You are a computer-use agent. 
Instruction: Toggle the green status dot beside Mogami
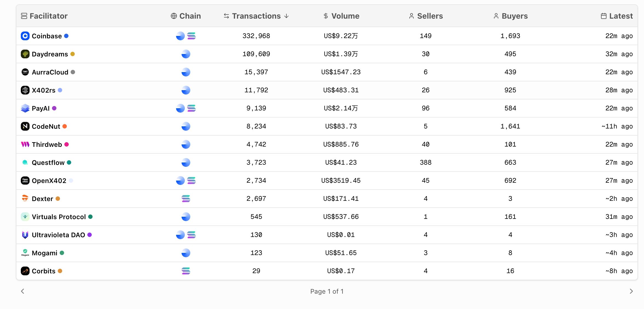62,253
